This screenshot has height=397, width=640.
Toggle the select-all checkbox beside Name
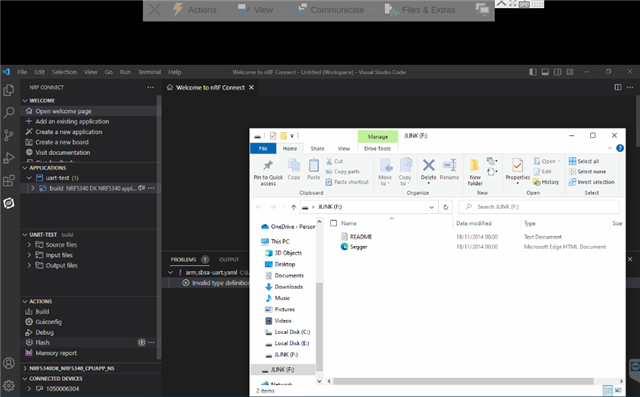[x=333, y=223]
